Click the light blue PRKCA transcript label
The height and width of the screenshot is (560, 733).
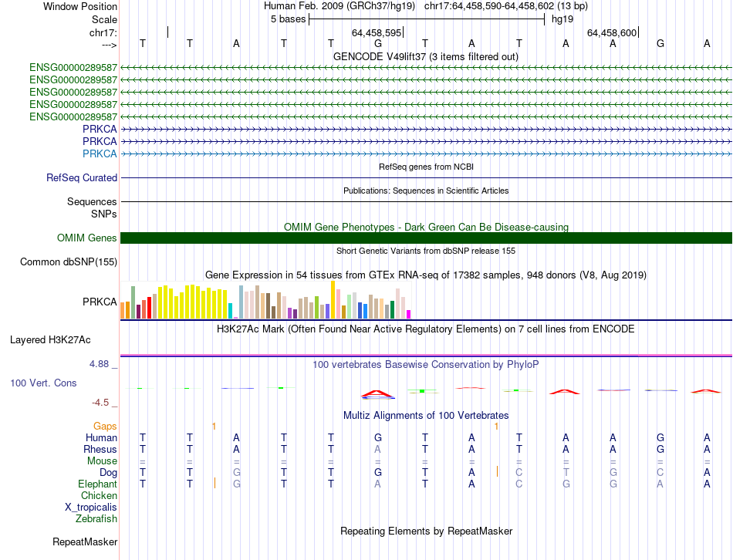click(x=100, y=153)
